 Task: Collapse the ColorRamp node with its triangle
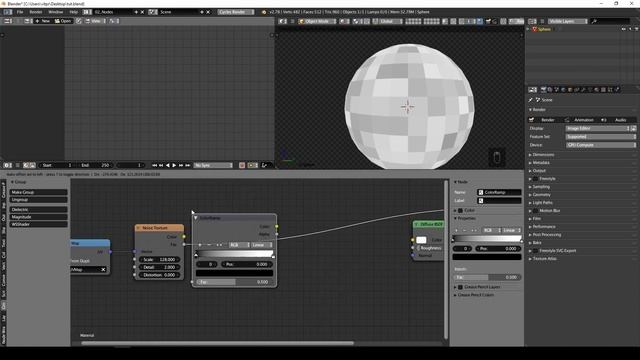tap(196, 218)
